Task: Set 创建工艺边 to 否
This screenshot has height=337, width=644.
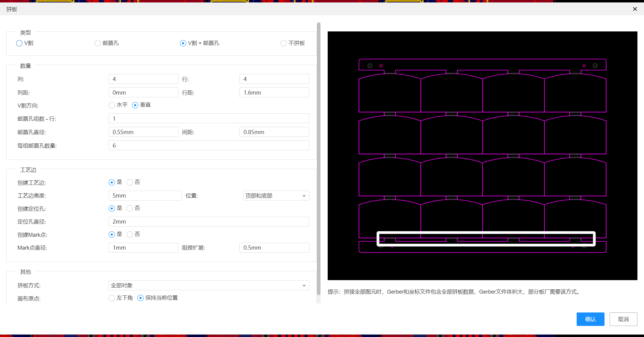Action: [130, 182]
